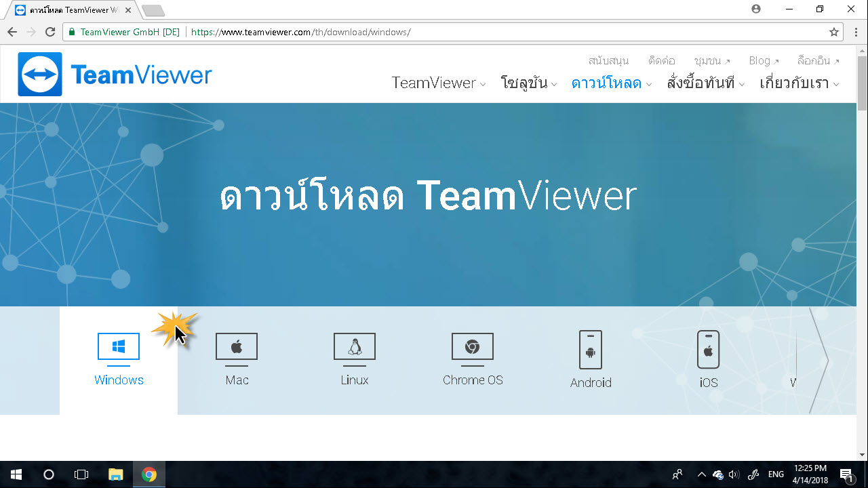Reload the page
This screenshot has width=868, height=488.
pyautogui.click(x=50, y=32)
